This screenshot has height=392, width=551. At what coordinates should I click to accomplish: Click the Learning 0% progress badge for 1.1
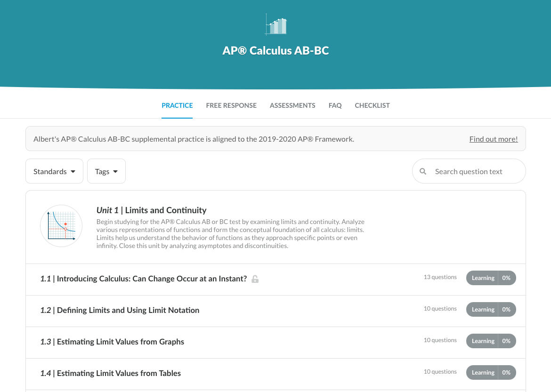click(x=491, y=278)
